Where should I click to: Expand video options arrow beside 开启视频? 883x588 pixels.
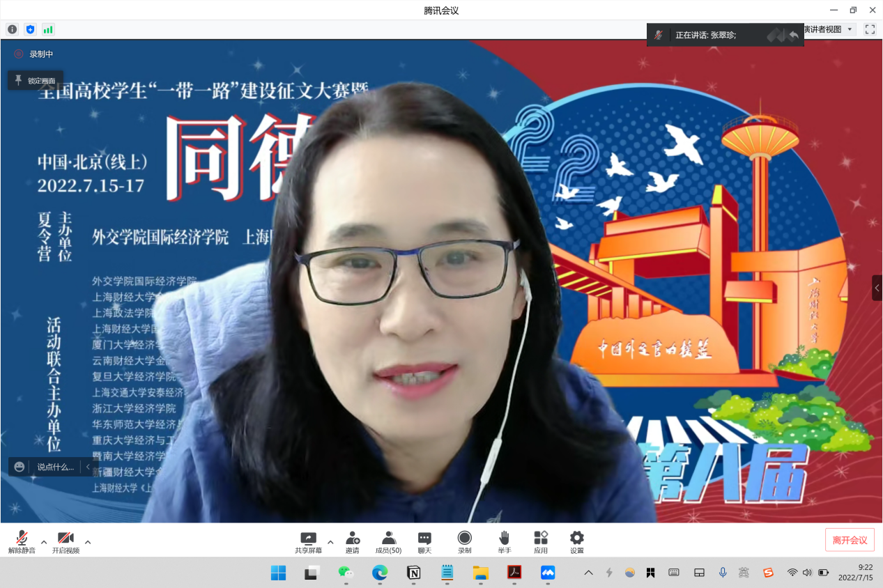pos(88,541)
